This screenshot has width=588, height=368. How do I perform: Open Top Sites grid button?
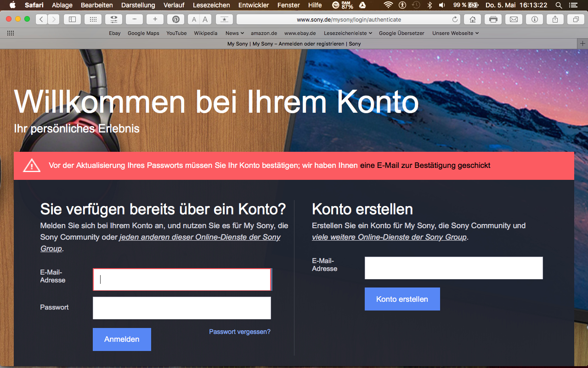pos(93,19)
